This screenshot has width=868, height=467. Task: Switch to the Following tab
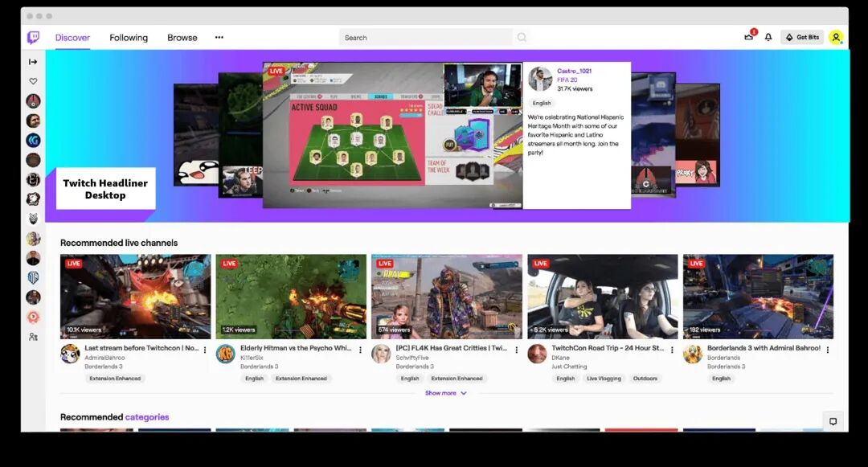point(129,38)
